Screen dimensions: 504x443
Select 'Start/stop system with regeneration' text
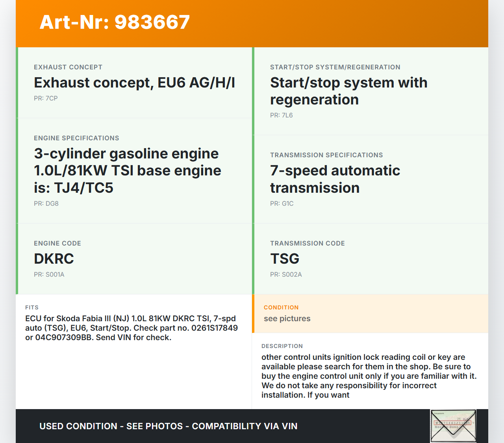pyautogui.click(x=348, y=91)
